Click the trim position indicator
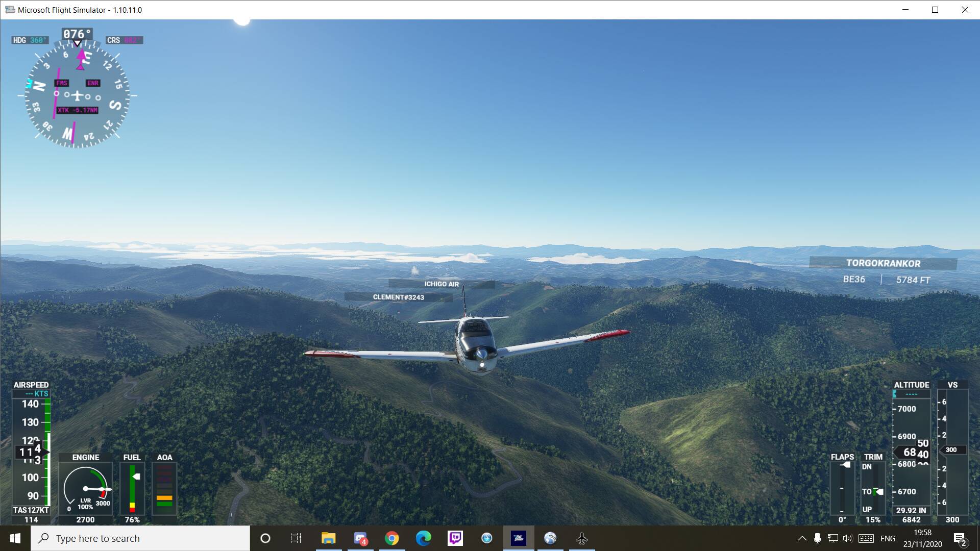The width and height of the screenshot is (980, 551). click(x=873, y=488)
